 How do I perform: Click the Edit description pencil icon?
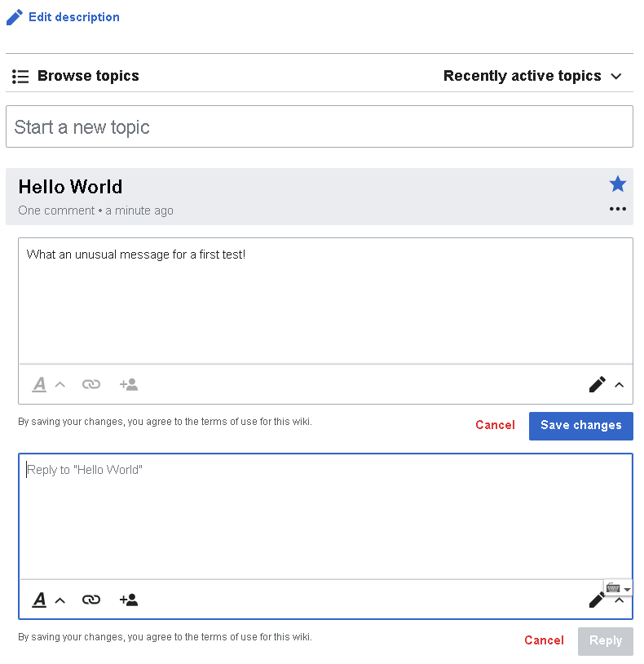15,17
